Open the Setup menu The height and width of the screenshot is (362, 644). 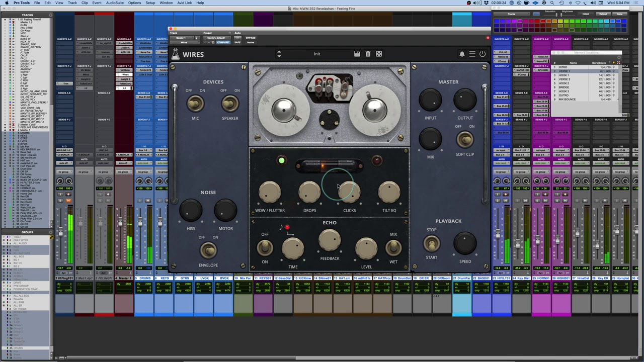(150, 3)
